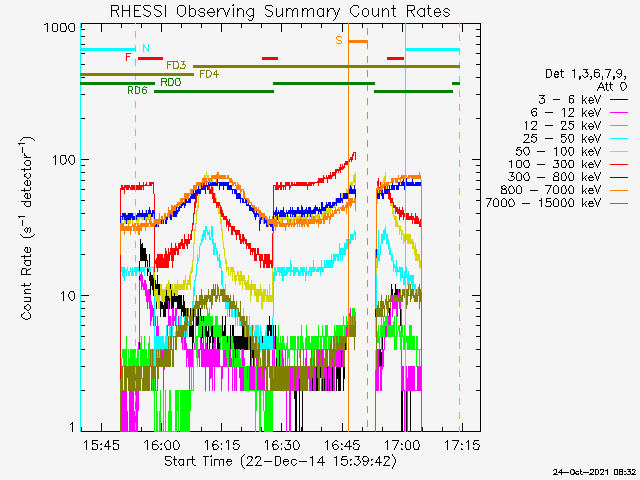Click the plot title 'RHESSI Observing Summary Count Rates'
640x480 pixels.
click(x=280, y=11)
